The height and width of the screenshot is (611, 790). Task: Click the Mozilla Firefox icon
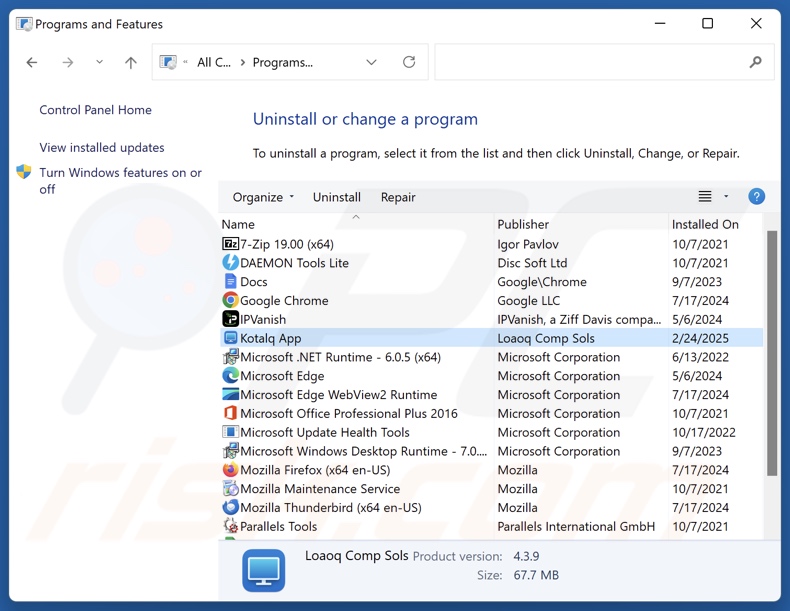[230, 470]
